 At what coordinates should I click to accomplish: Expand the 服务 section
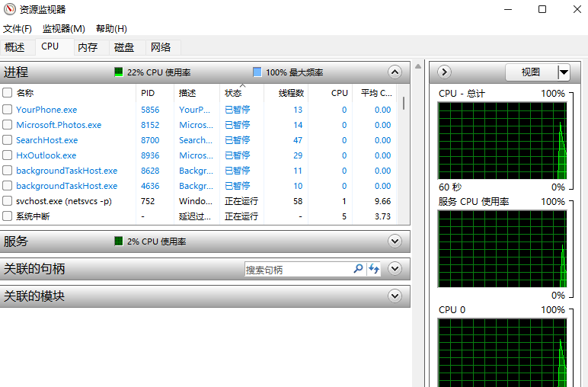pyautogui.click(x=395, y=241)
